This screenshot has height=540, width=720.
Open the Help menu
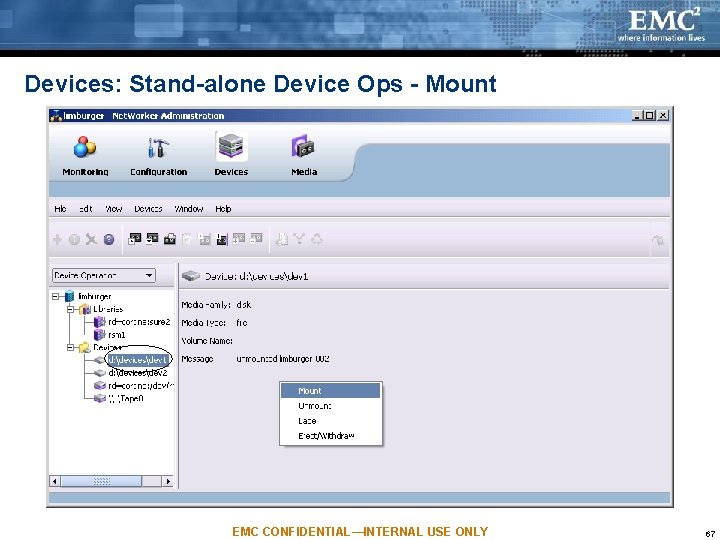click(223, 209)
